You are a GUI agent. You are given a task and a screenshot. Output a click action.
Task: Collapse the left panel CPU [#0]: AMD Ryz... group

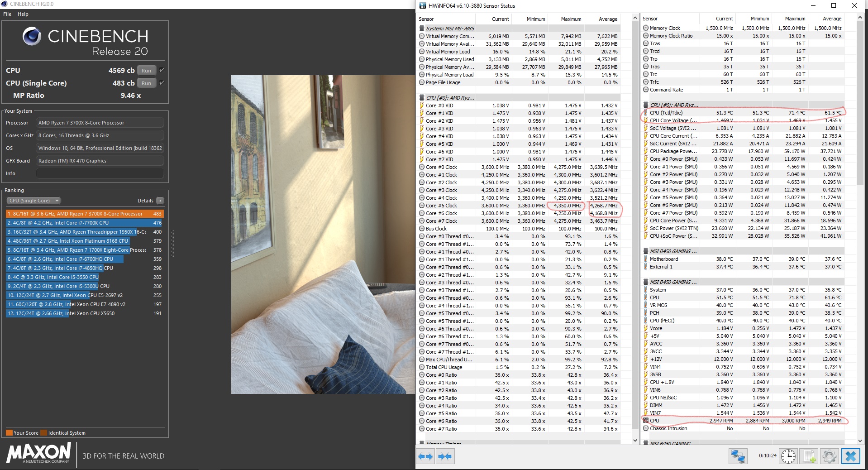(x=422, y=98)
